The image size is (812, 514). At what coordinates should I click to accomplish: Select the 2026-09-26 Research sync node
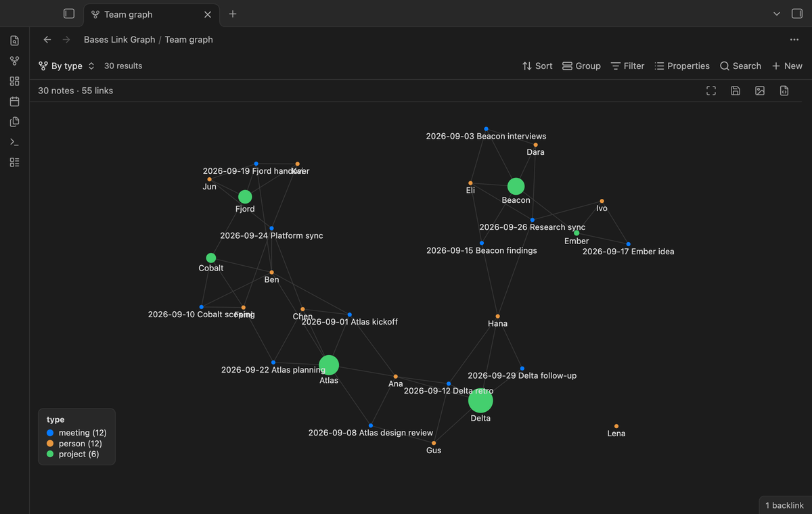tap(533, 220)
